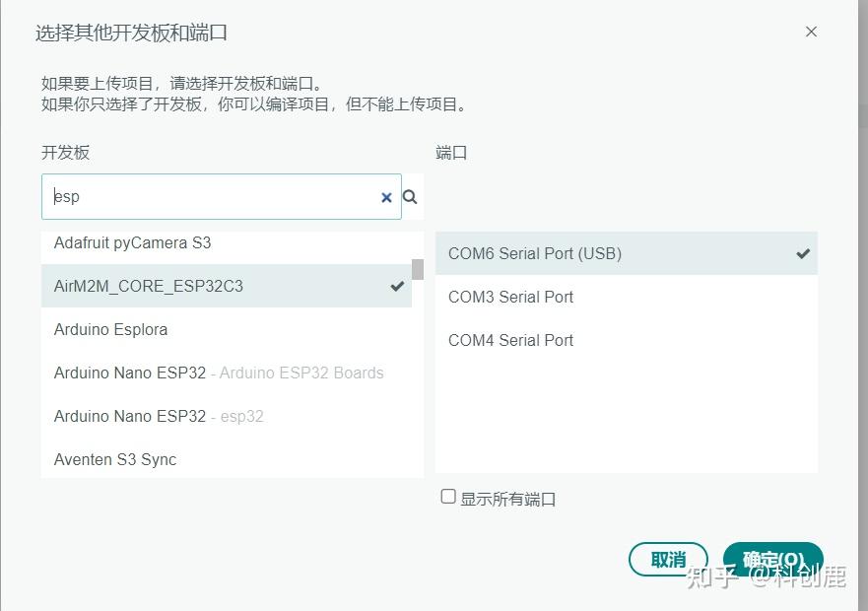Viewport: 868px width, 611px height.
Task: Choose COM3 Serial Port
Action: [x=510, y=297]
